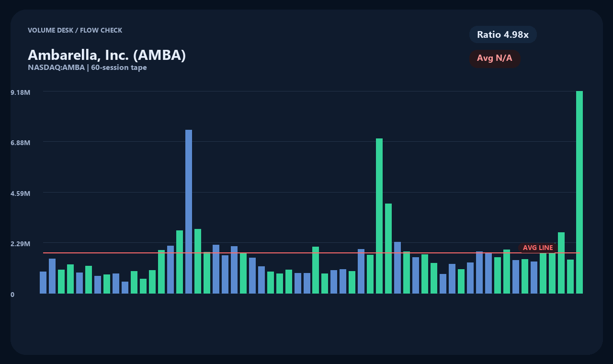Click the Avg N/A badge
Image resolution: width=613 pixels, height=364 pixels.
(495, 58)
